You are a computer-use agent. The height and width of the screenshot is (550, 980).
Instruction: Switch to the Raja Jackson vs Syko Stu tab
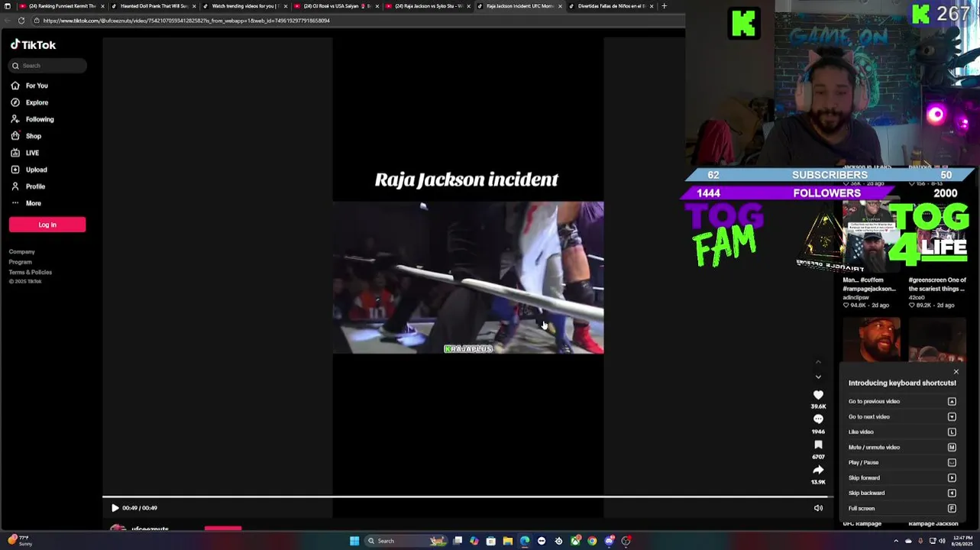(x=428, y=6)
